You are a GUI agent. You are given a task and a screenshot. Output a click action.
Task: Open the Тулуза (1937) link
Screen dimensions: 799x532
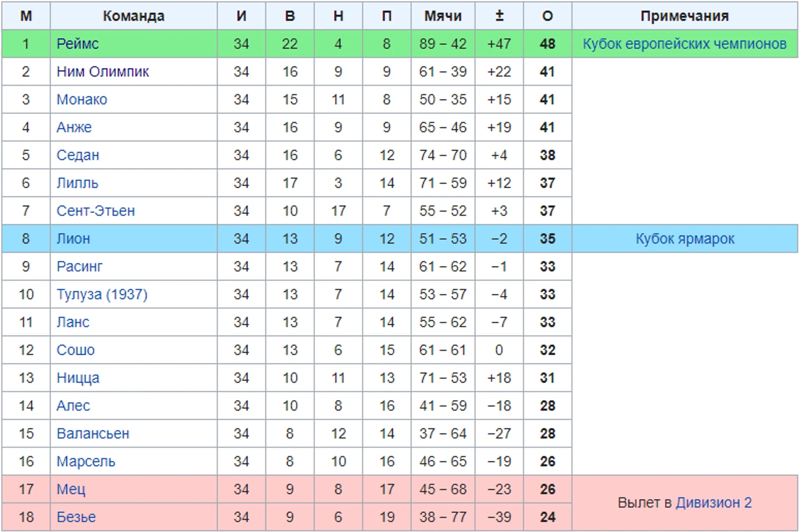click(x=102, y=294)
